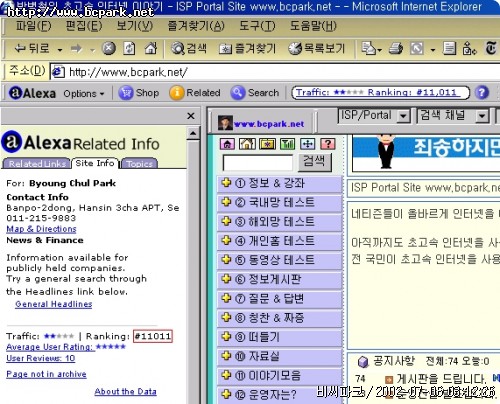Expand the ISP/Portal dropdown
Viewport: 500px width, 404px height.
[403, 116]
